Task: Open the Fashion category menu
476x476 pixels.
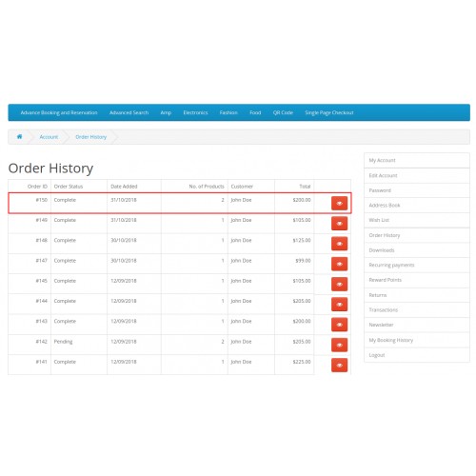Action: 228,112
